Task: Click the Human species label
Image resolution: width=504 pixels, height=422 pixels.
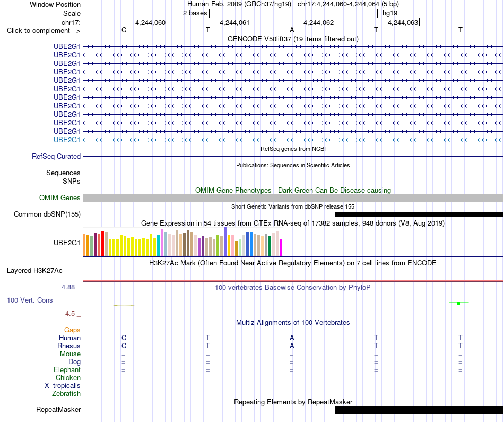Action: point(69,338)
